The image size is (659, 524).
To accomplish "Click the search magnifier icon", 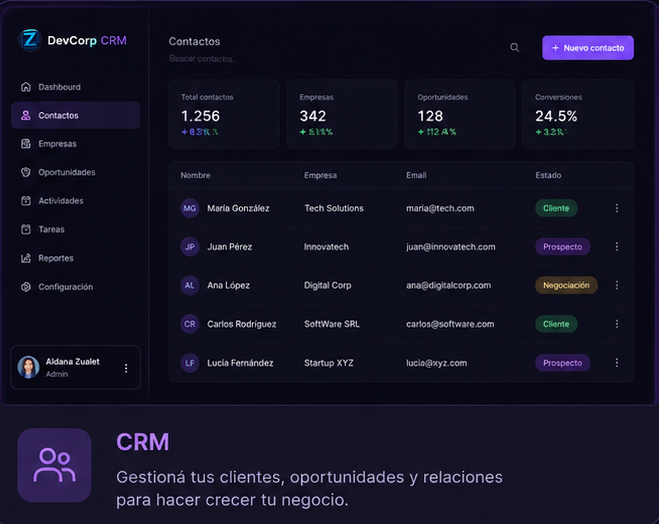I will tap(514, 47).
